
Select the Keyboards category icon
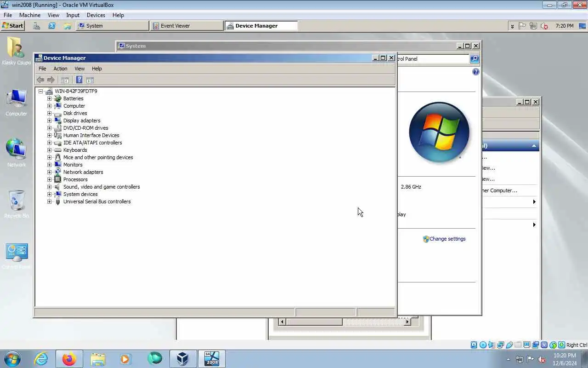58,150
